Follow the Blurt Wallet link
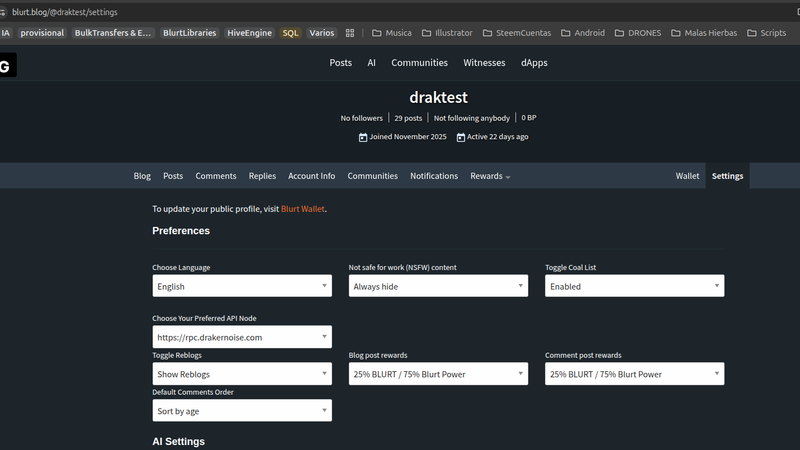The height and width of the screenshot is (450, 800). (x=303, y=209)
